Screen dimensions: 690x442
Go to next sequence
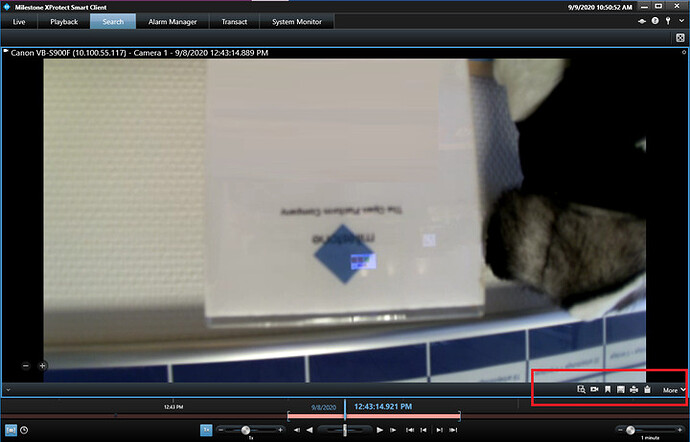pos(440,430)
